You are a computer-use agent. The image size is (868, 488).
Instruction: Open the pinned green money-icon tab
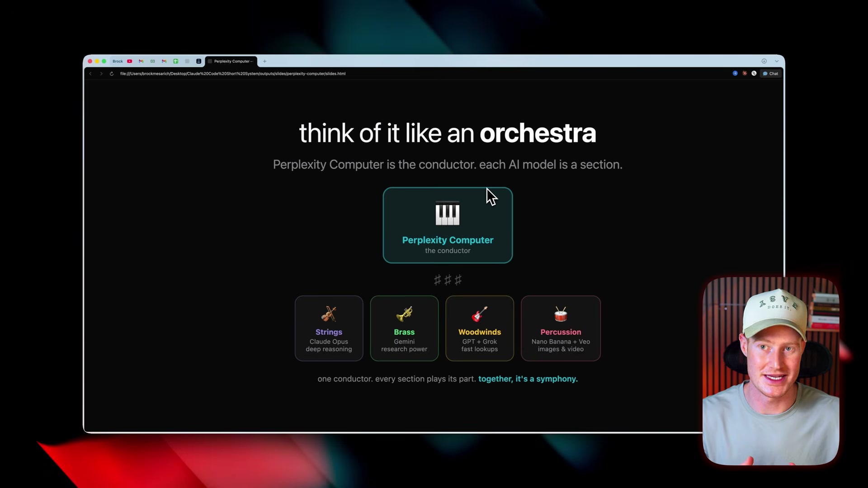153,61
